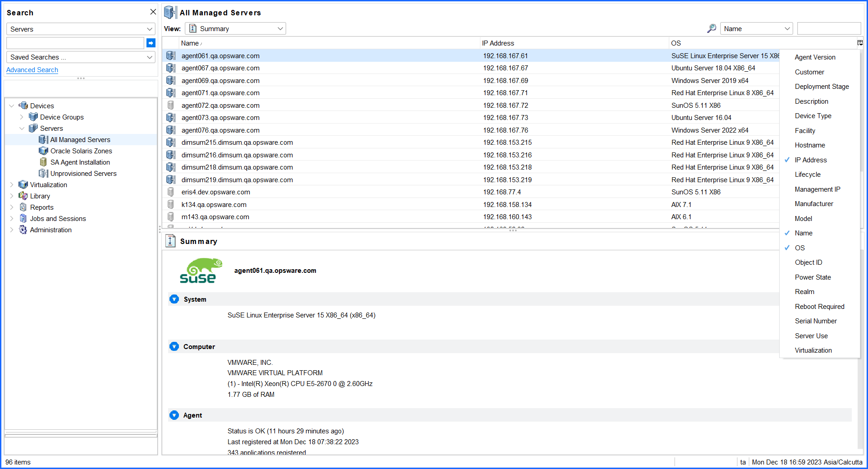
Task: Click the blue arrow search button in Search panel
Action: pyautogui.click(x=151, y=43)
